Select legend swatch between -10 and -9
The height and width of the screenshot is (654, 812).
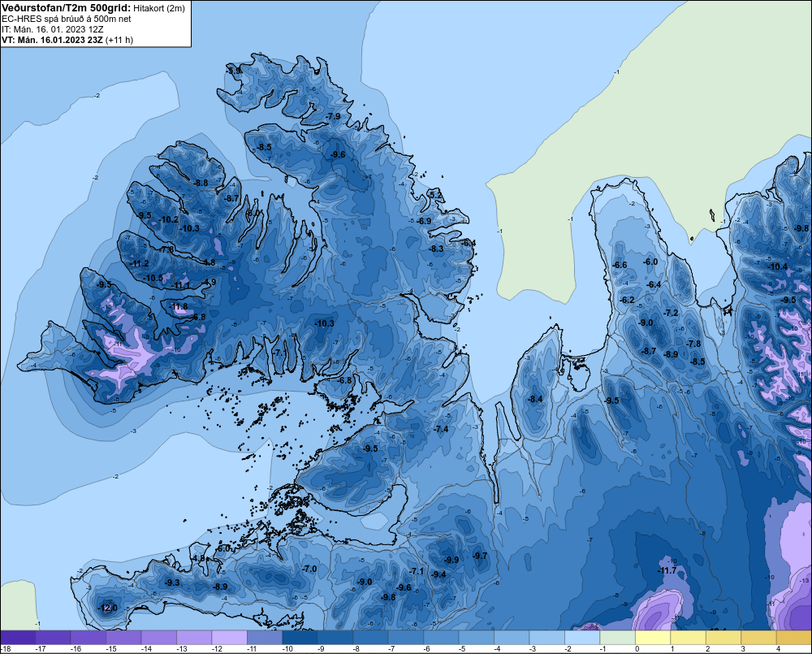(x=300, y=638)
